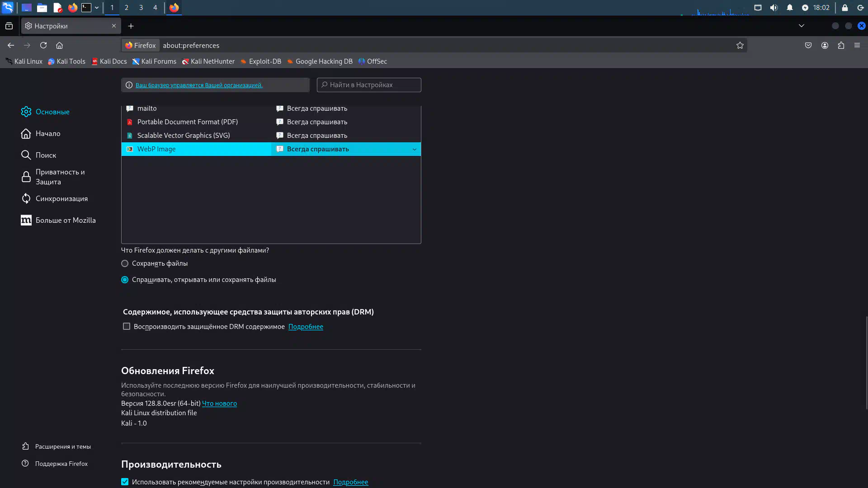
Task: Open Расширения и темы link
Action: tap(56, 446)
